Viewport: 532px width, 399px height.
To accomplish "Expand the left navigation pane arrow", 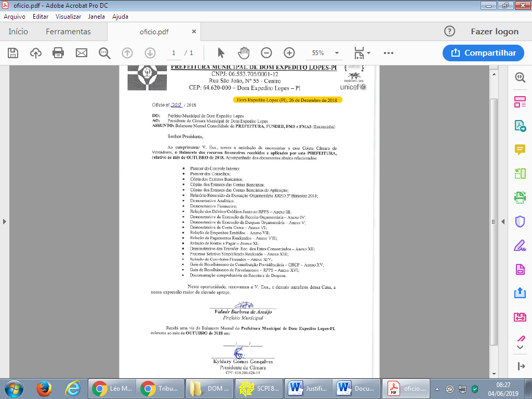I will [x=5, y=221].
